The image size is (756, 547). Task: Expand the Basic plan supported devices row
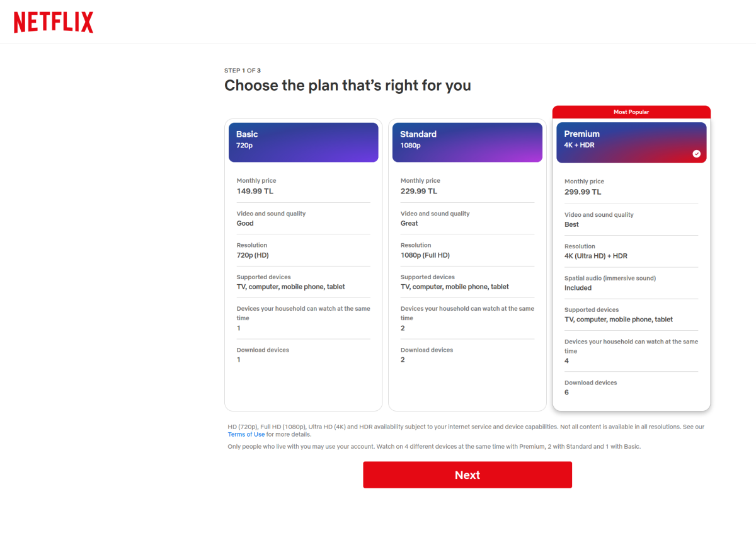[303, 282]
